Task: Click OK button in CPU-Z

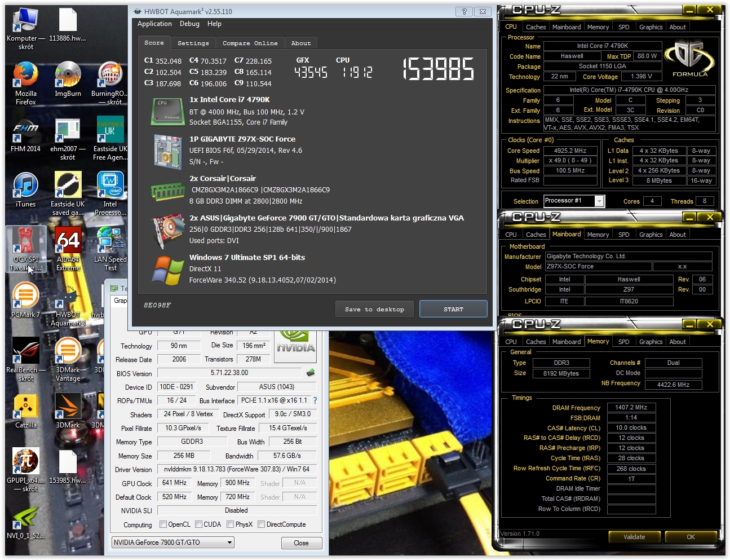Action: 691,537
